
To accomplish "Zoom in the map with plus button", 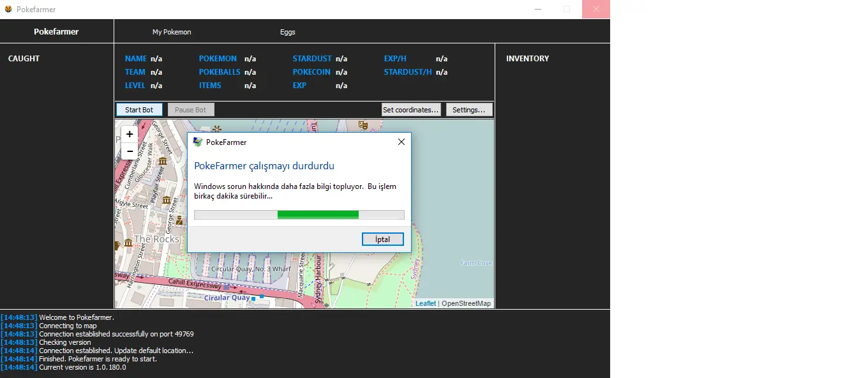I will 130,134.
